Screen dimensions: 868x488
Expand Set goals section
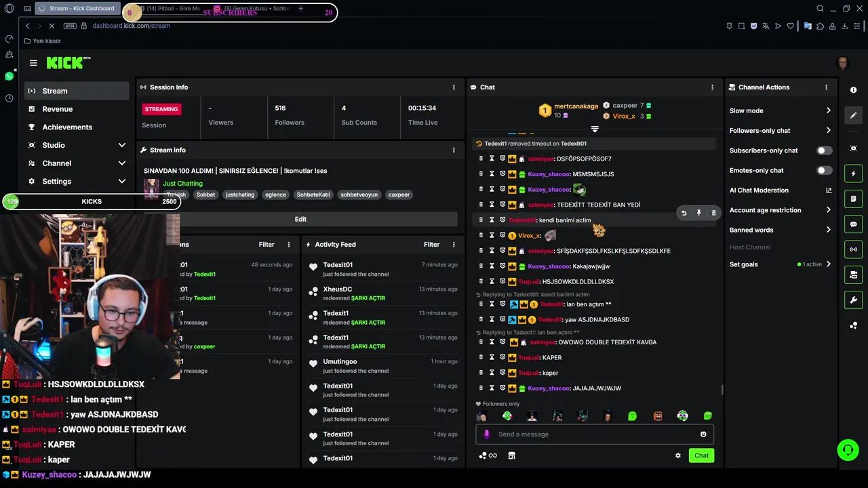coord(780,264)
